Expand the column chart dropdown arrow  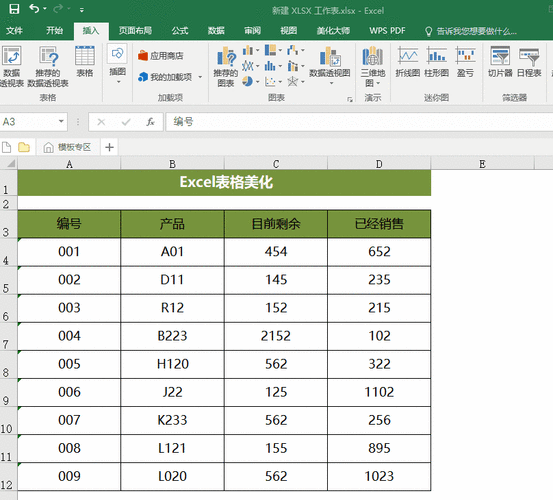click(x=257, y=50)
